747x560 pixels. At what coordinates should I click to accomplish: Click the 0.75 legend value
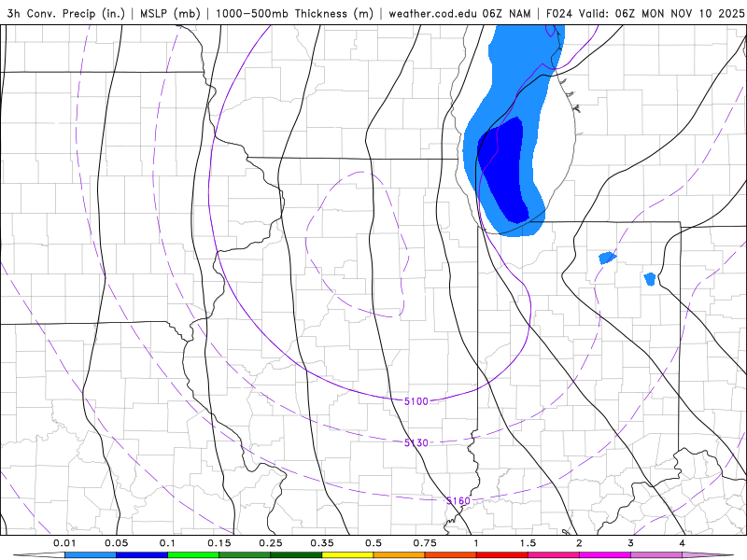click(425, 543)
